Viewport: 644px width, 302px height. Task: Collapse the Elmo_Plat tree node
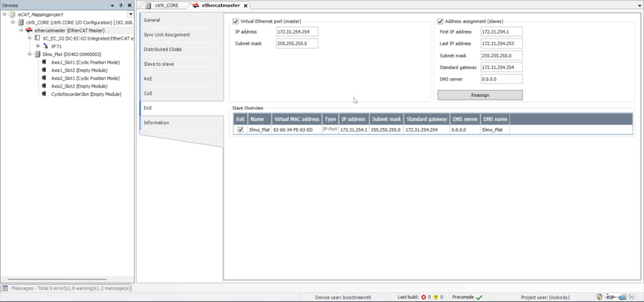(30, 55)
